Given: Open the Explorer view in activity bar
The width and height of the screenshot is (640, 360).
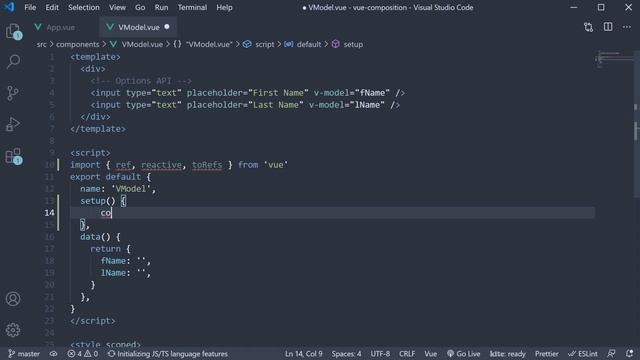Looking at the screenshot, I should (x=13, y=31).
